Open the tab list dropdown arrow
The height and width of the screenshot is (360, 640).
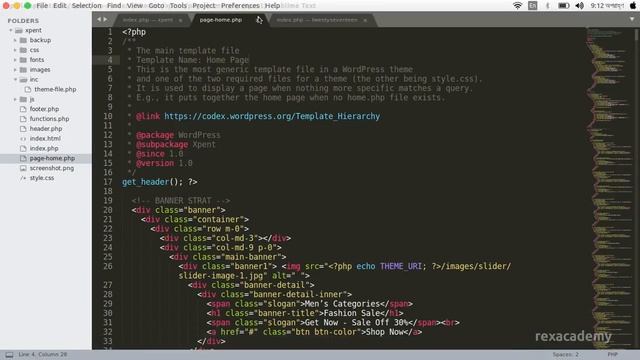pos(632,19)
